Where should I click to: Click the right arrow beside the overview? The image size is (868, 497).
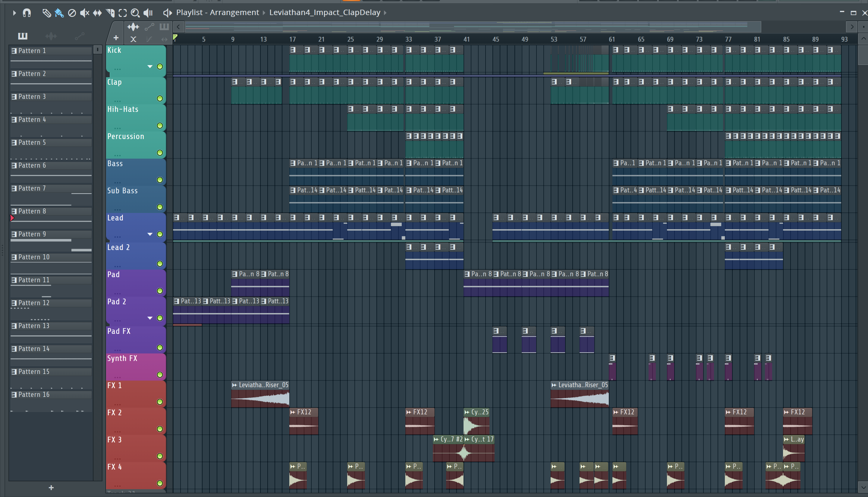click(x=852, y=27)
